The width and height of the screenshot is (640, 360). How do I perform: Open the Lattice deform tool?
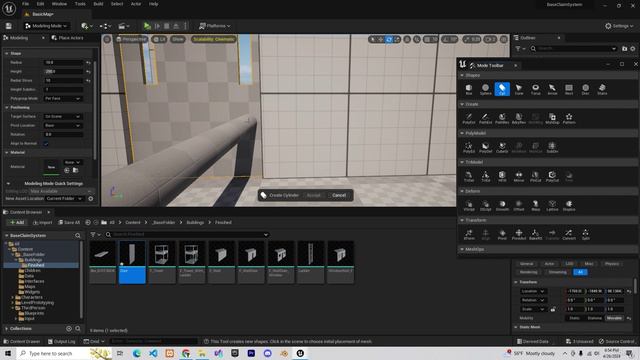[x=552, y=205]
